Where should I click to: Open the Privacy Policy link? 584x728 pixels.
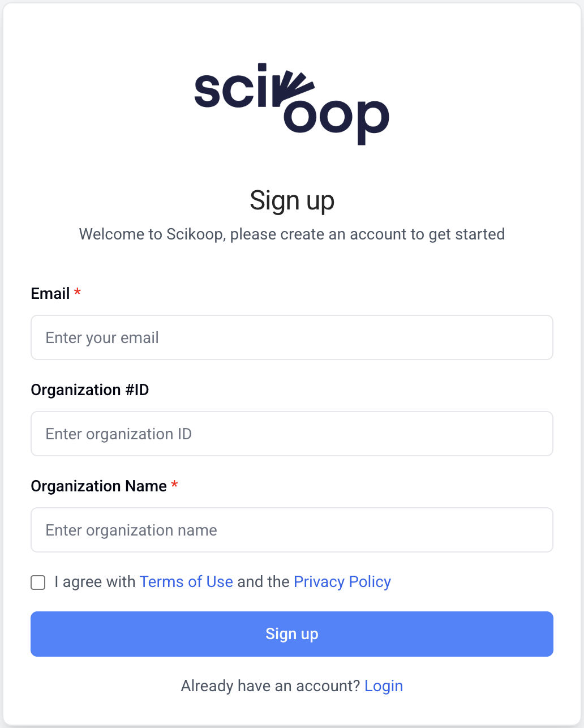[342, 582]
